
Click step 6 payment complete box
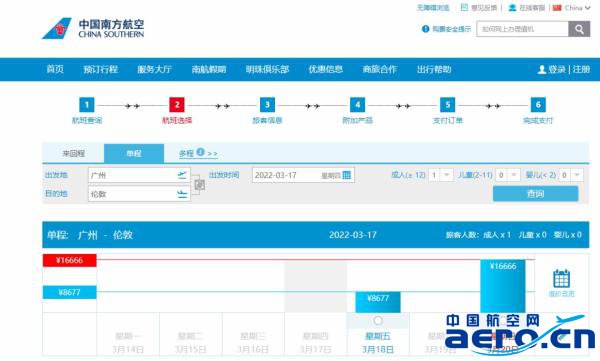538,105
